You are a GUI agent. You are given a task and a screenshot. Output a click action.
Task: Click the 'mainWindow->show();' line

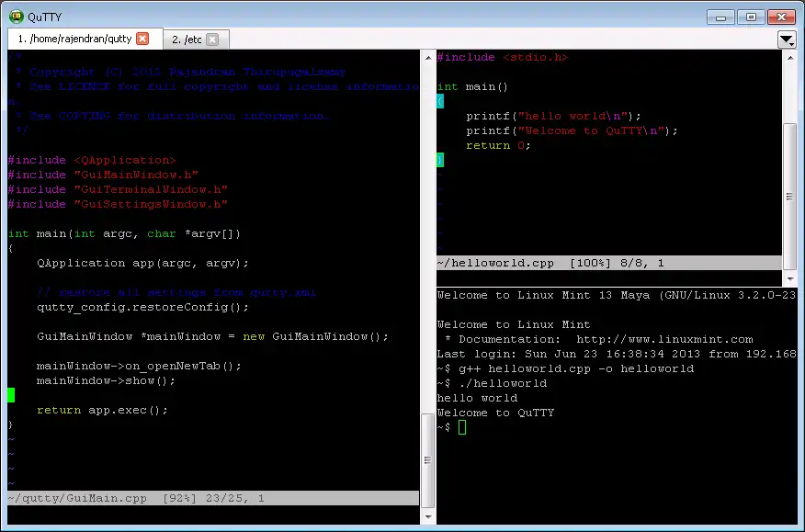pos(106,380)
